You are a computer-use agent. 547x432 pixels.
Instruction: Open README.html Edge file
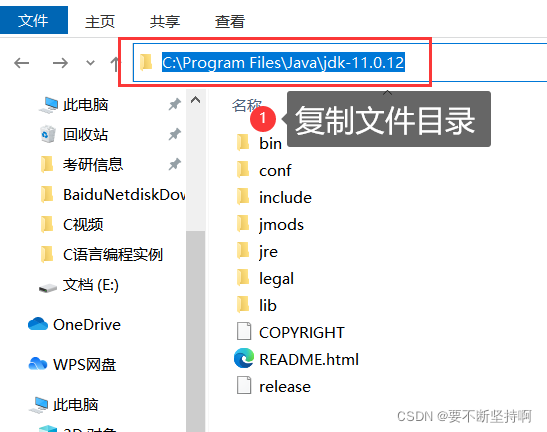click(296, 359)
